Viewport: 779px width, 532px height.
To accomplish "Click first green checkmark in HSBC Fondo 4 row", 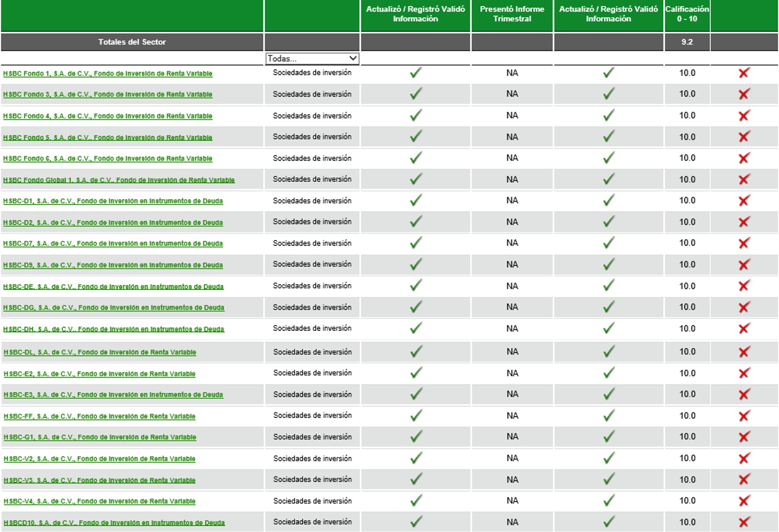I will (x=416, y=115).
